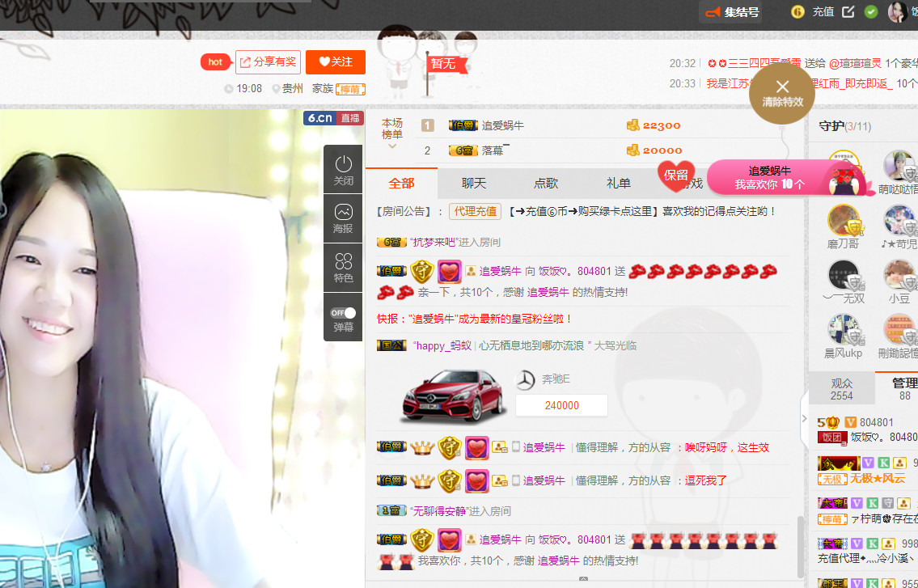Open the 海报 poster tool
Viewport: 918px width, 588px height.
tap(343, 219)
